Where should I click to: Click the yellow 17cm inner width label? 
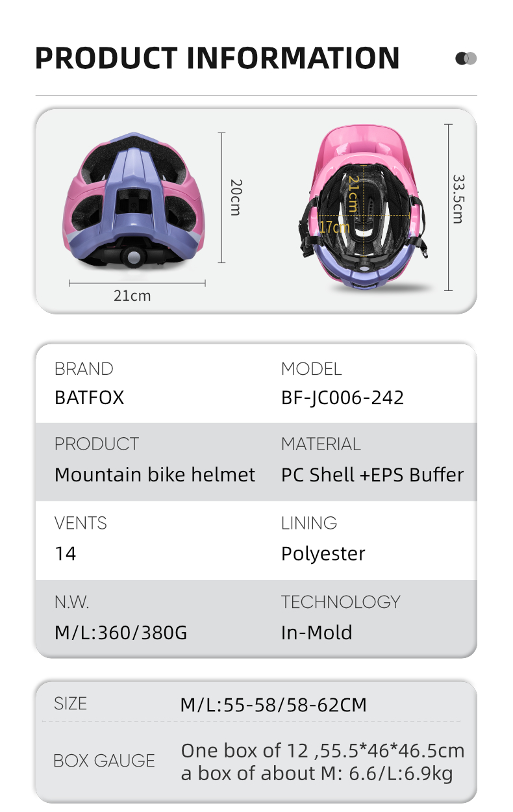334,227
